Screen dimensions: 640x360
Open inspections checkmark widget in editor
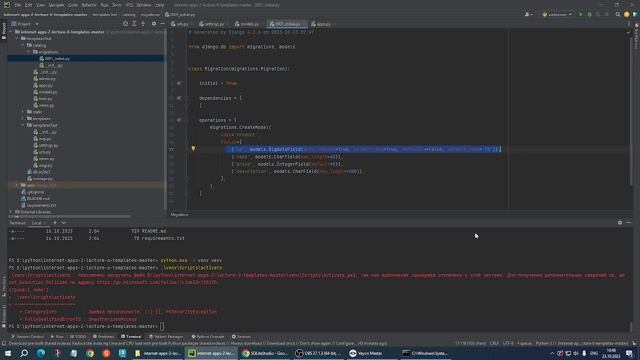pos(628,32)
